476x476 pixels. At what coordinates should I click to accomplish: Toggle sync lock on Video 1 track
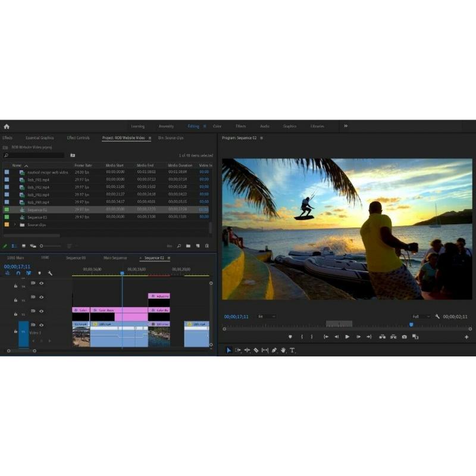pyautogui.click(x=33, y=325)
